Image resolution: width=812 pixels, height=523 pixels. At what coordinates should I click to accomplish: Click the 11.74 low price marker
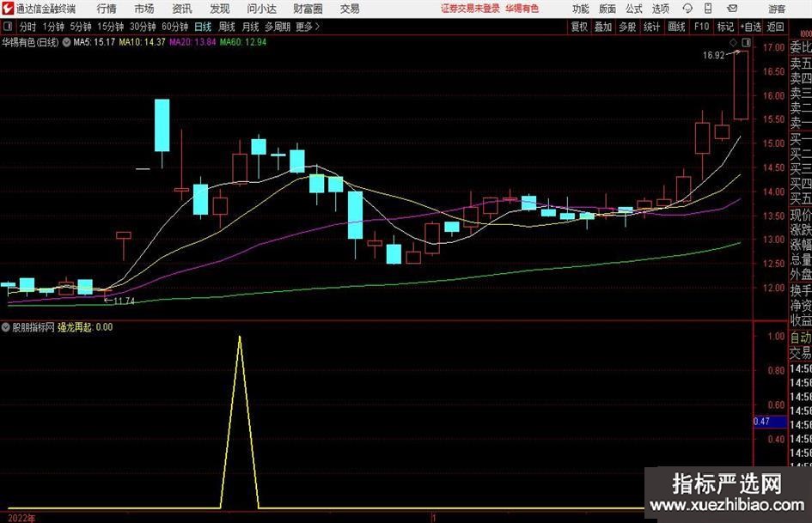point(124,301)
